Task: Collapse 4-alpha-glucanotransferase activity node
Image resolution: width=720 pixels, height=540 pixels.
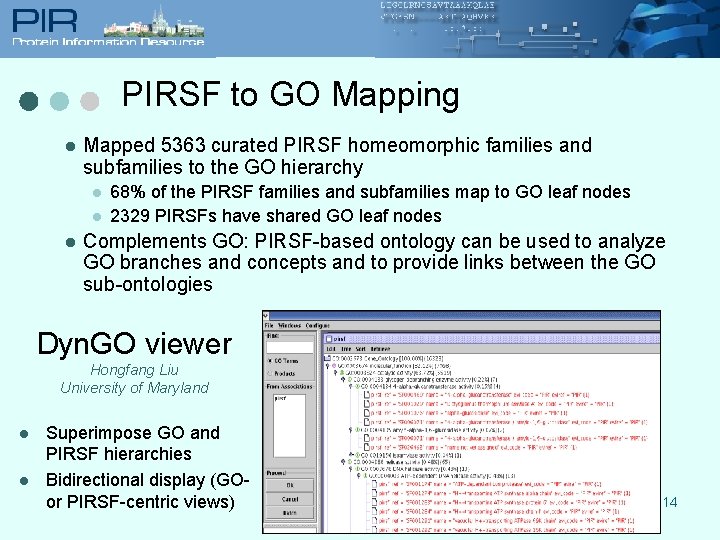Action: [x=351, y=387]
